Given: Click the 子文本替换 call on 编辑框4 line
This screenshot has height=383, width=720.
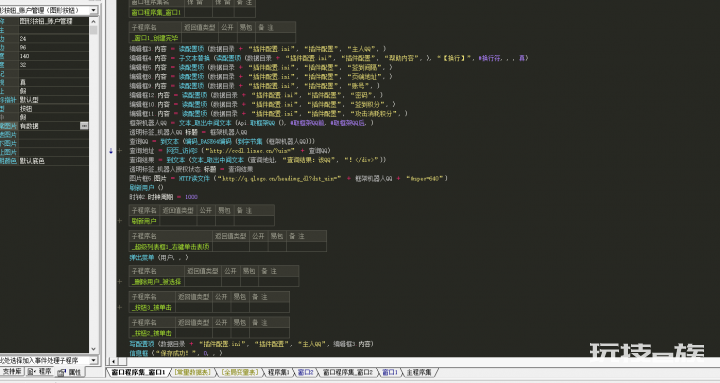Looking at the screenshot, I should (194, 58).
